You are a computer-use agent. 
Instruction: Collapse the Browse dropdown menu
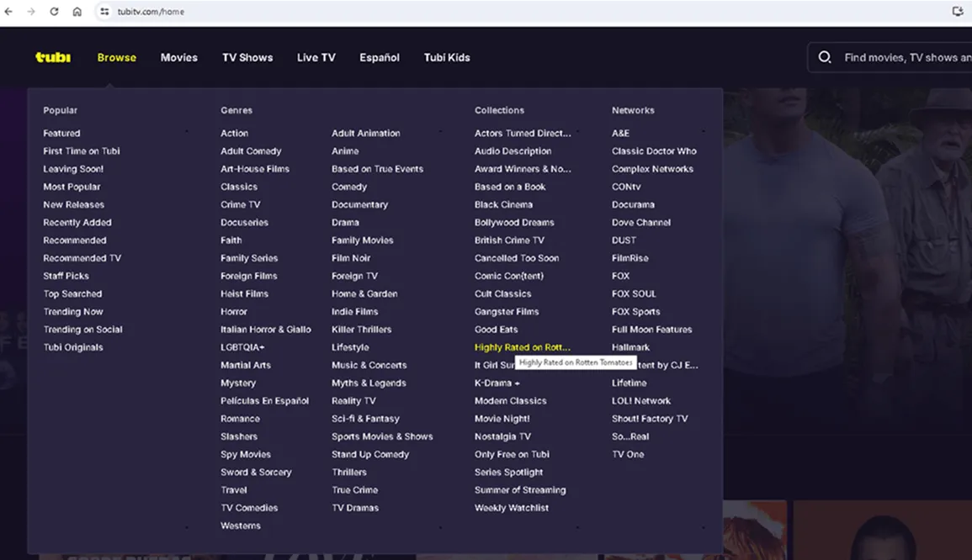click(x=116, y=57)
